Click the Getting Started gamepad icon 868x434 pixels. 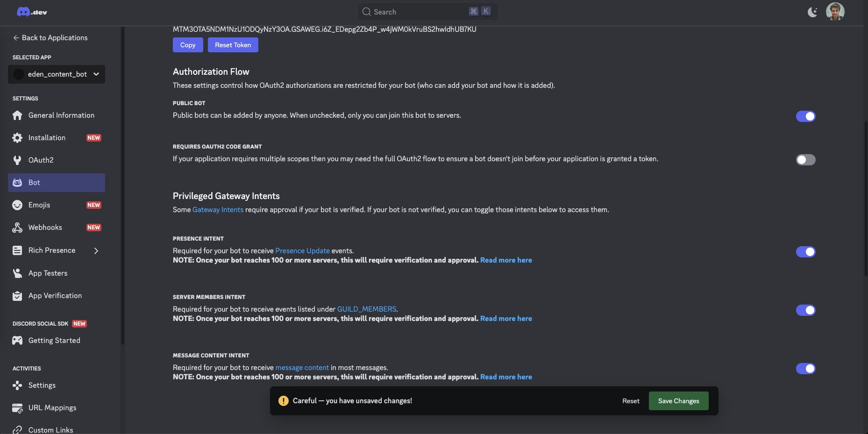17,341
